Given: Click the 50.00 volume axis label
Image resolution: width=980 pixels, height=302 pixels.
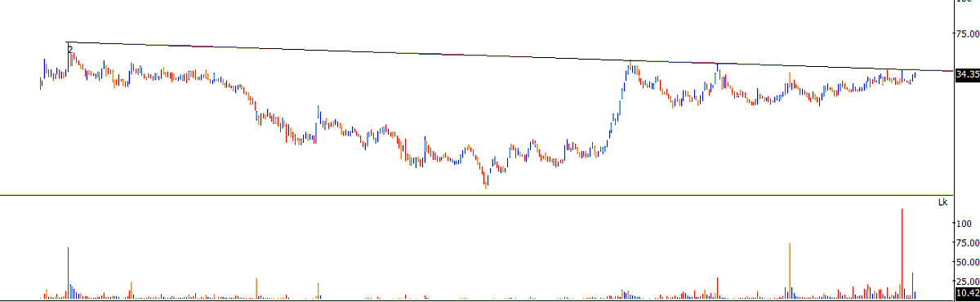Looking at the screenshot, I should point(968,262).
